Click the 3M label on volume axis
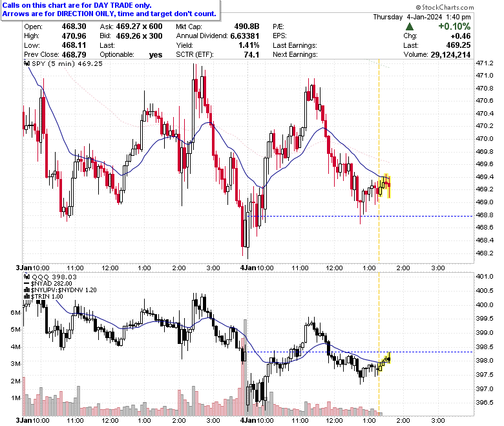 point(16,364)
